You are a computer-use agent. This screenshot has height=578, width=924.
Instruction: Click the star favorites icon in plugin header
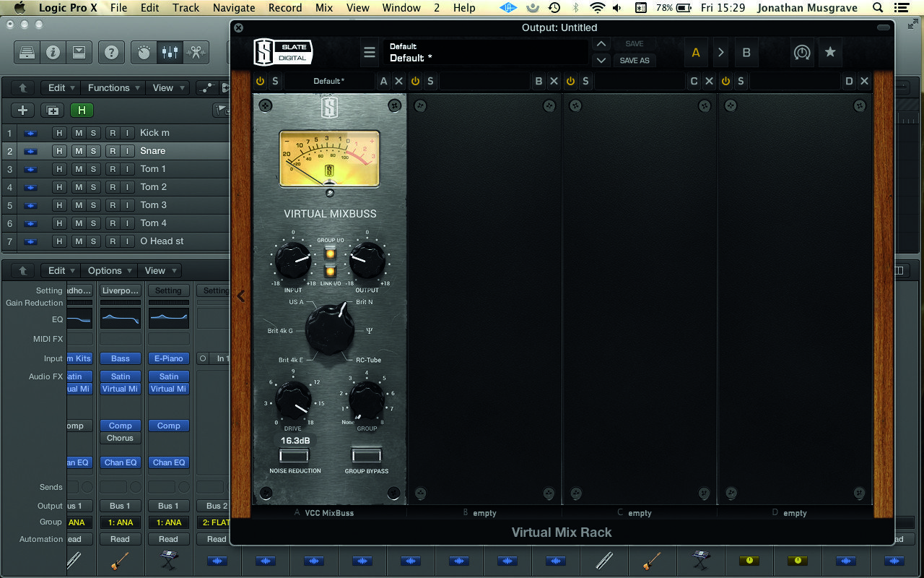(x=830, y=52)
